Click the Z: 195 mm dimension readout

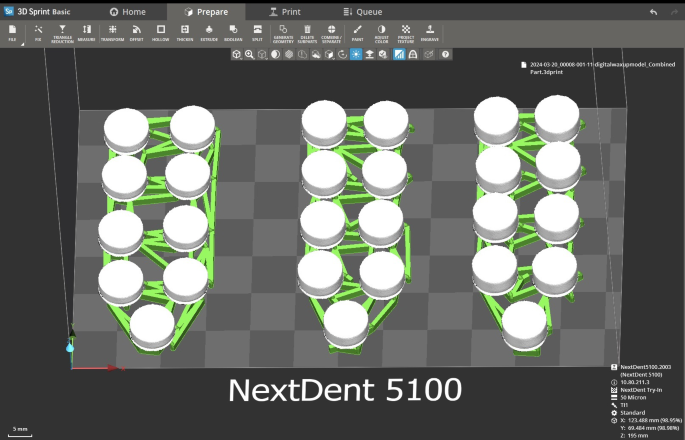[636, 436]
